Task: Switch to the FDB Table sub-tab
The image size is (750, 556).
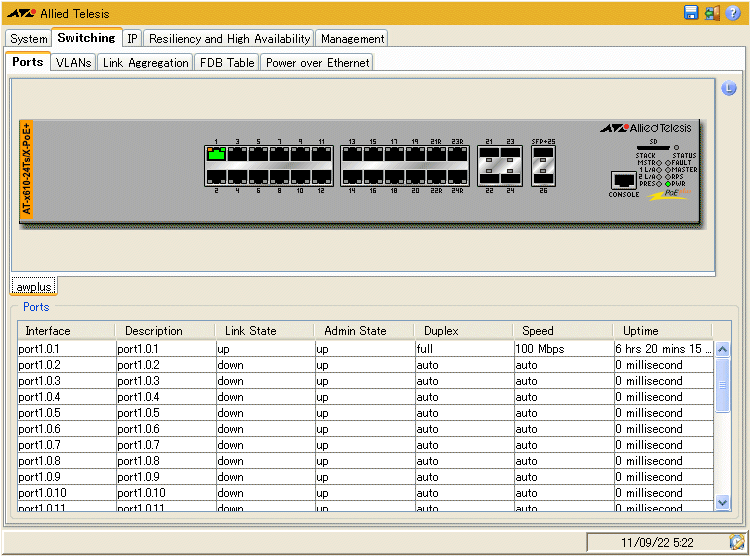Action: (227, 63)
